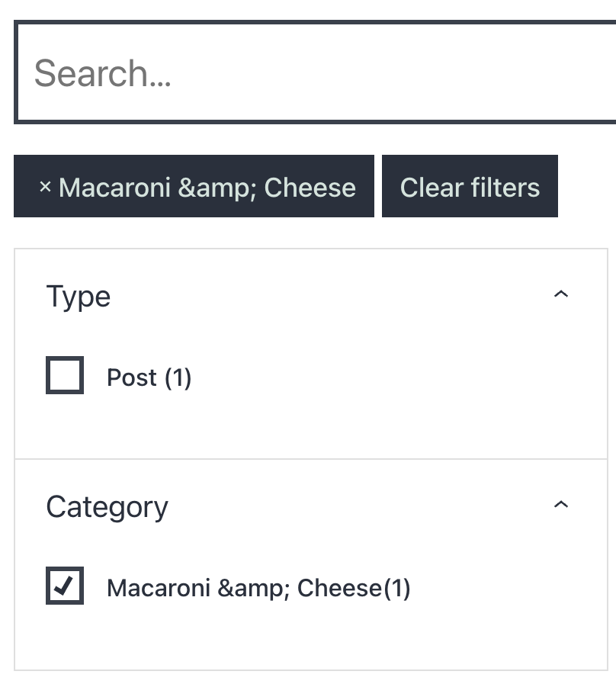The image size is (616, 700).
Task: Click the Search... placeholder text
Action: [x=103, y=74]
